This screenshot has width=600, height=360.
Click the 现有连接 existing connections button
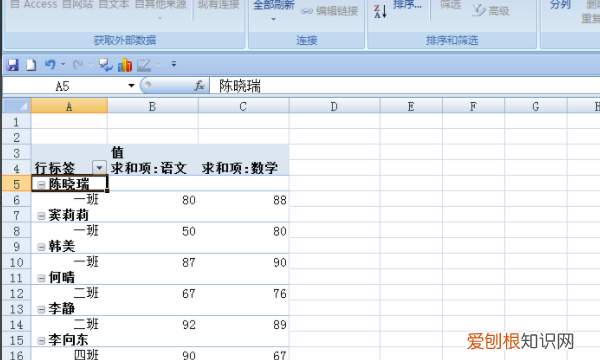[x=218, y=5]
